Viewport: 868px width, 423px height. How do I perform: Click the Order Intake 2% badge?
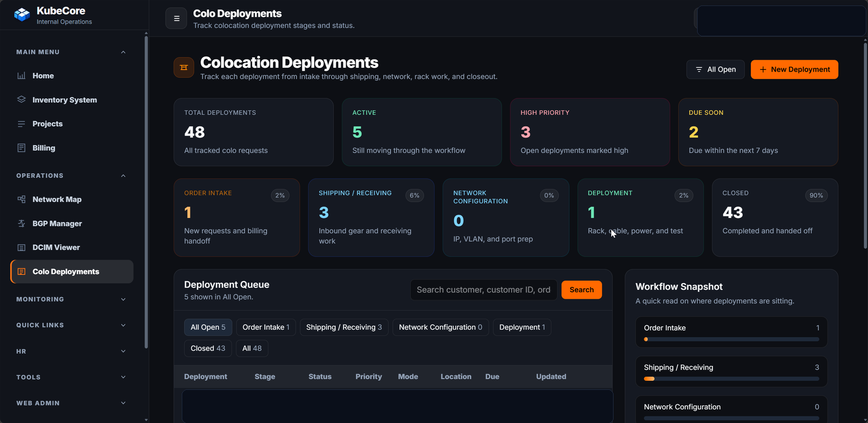(280, 195)
